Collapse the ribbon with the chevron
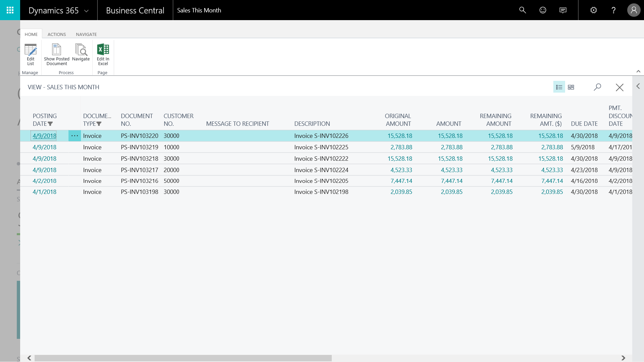Image resolution: width=644 pixels, height=362 pixels. pos(638,71)
